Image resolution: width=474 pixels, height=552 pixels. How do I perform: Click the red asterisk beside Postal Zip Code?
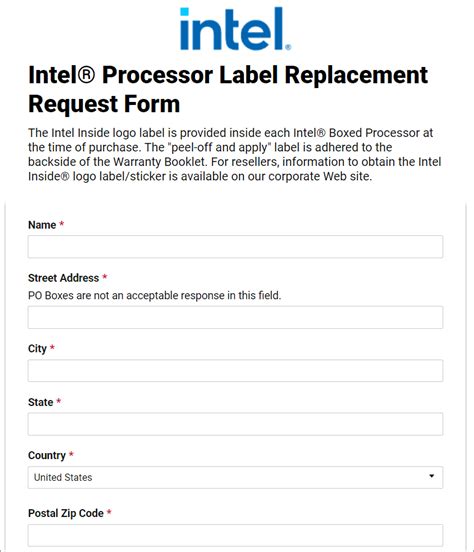[x=109, y=512]
